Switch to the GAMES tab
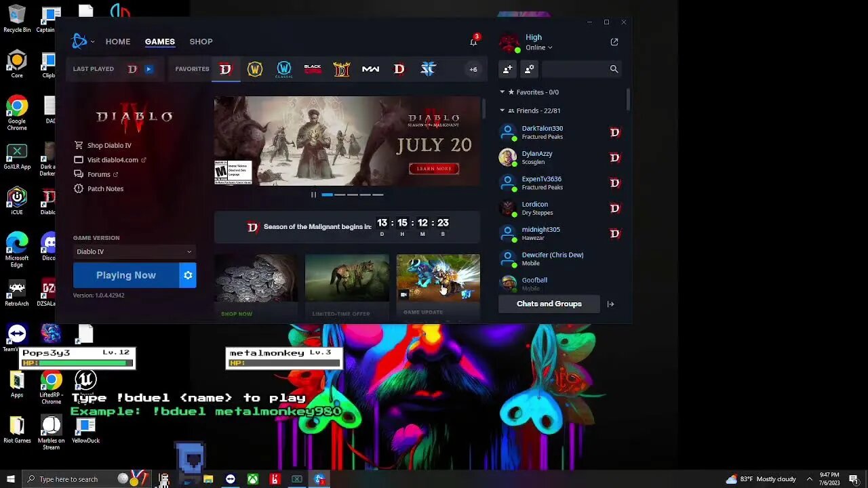 pos(160,41)
